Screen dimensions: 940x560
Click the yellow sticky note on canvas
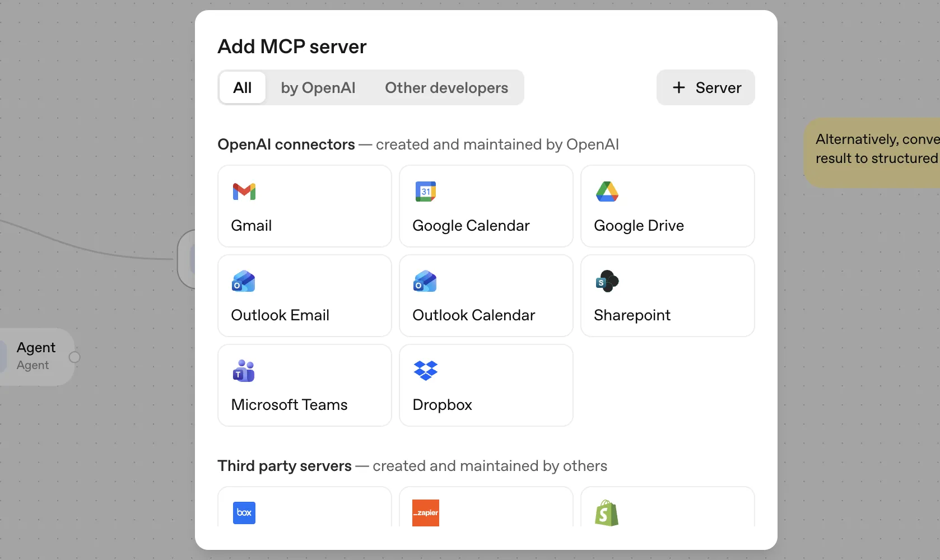(x=874, y=152)
